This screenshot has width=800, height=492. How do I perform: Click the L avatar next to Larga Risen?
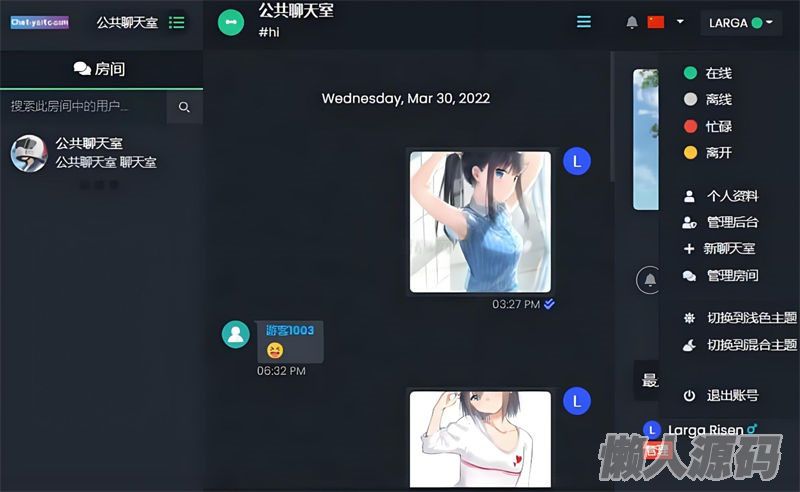[x=652, y=430]
